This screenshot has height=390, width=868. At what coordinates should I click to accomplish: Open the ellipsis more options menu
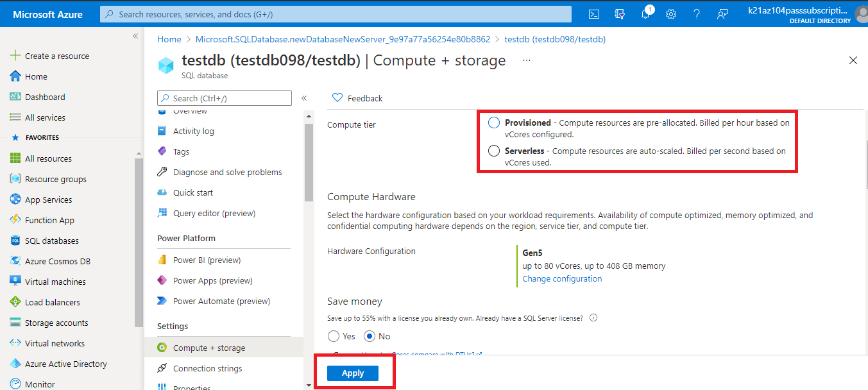527,60
